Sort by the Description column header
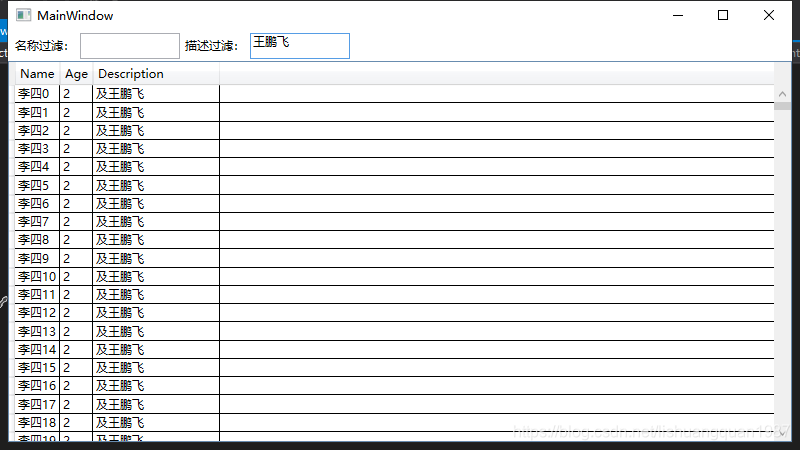Image resolution: width=800 pixels, height=450 pixels. [130, 74]
